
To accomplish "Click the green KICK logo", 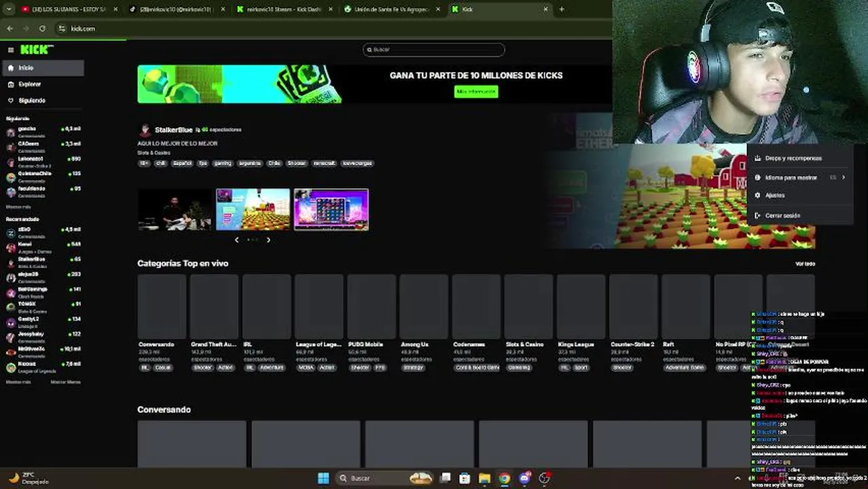I will 35,50.
